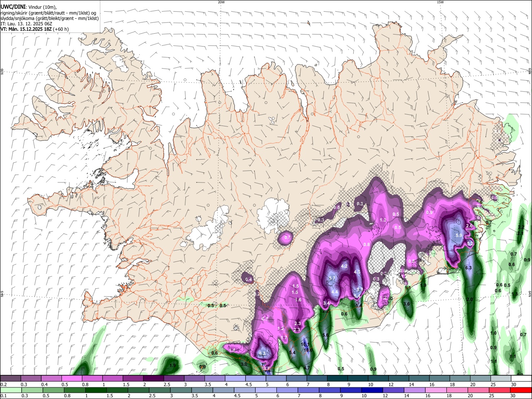Viewport: 532px width, 399px height.
Task: Click the '15W' longitude label
Action: tap(440, 2)
